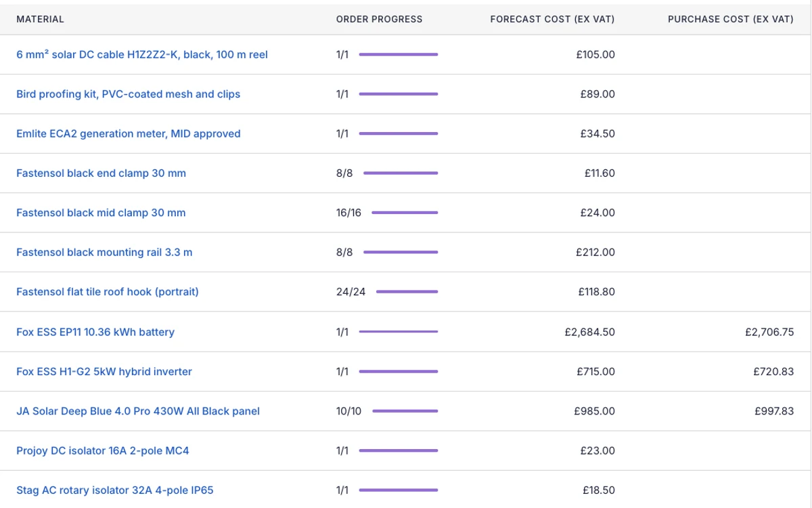Viewport: 812px width, 508px height.
Task: Open JA Solar Deep Blue 430W panel link
Action: pos(138,411)
